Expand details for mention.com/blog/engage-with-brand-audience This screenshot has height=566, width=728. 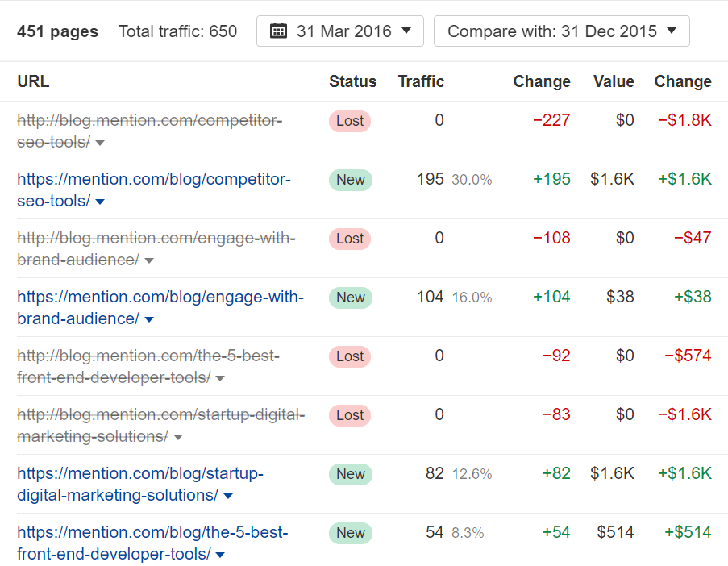tap(148, 319)
